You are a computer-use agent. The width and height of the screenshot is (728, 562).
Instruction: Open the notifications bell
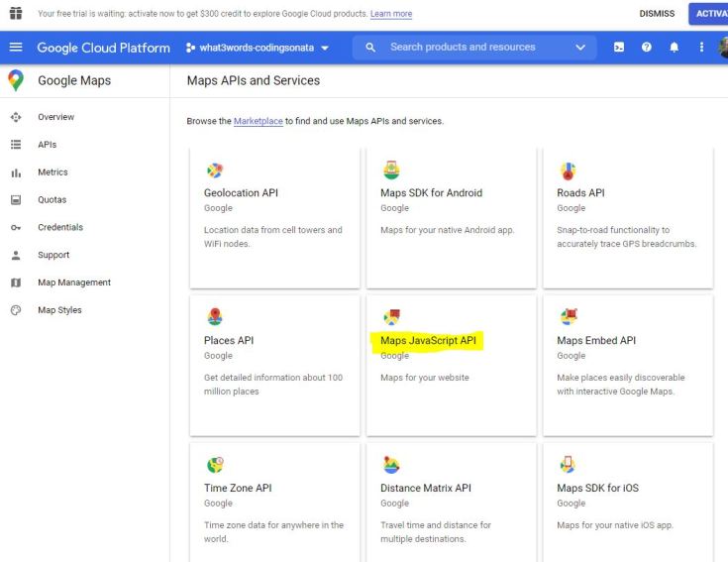pos(674,47)
